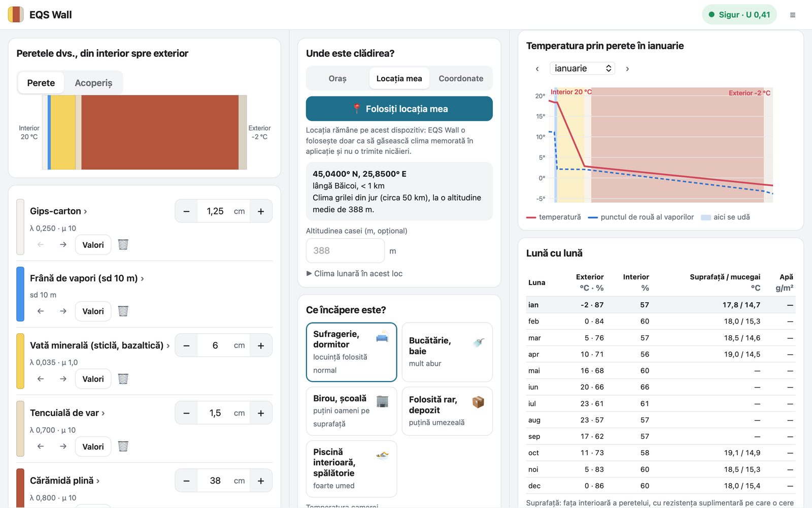This screenshot has width=812, height=508.
Task: Move Vată minerală layer right
Action: [63, 379]
